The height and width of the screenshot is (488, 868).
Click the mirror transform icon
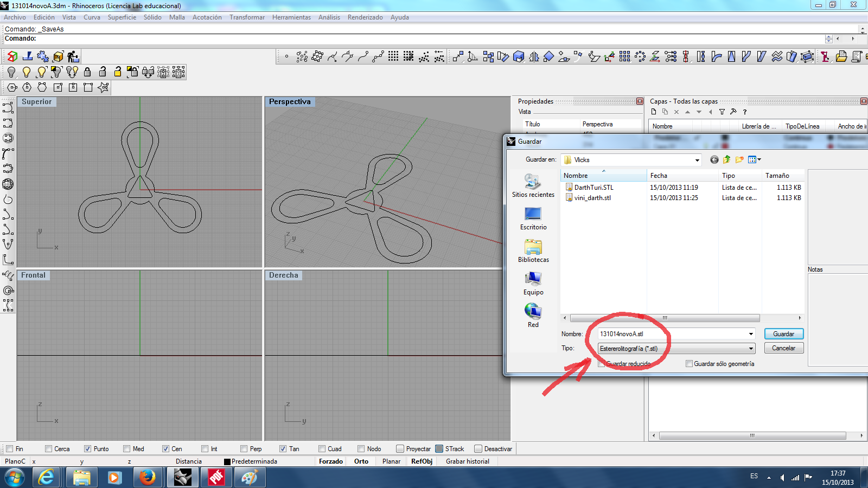[534, 56]
